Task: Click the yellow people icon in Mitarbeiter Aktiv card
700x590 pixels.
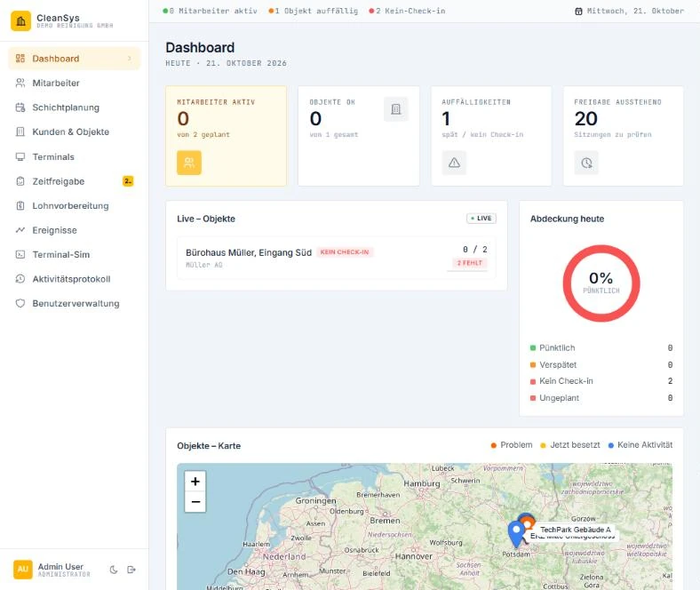Action: (189, 163)
